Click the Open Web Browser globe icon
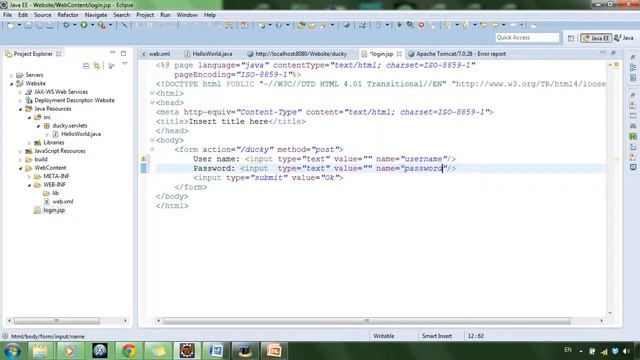This screenshot has width=640, height=360. [x=346, y=25]
